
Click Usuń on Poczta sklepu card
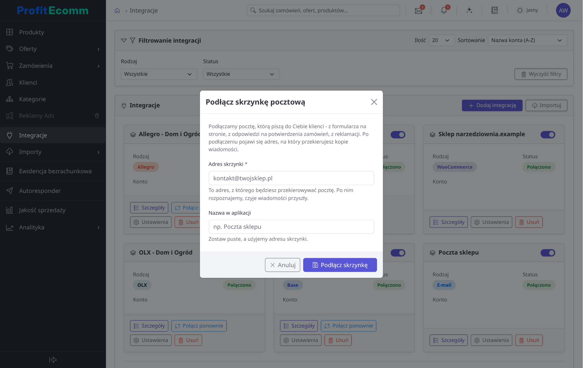click(529, 340)
